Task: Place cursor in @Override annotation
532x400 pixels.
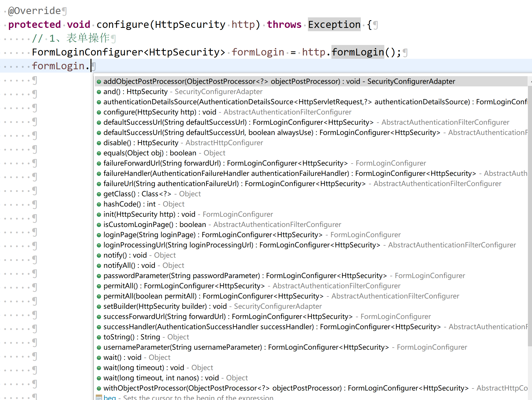Action: click(x=34, y=11)
